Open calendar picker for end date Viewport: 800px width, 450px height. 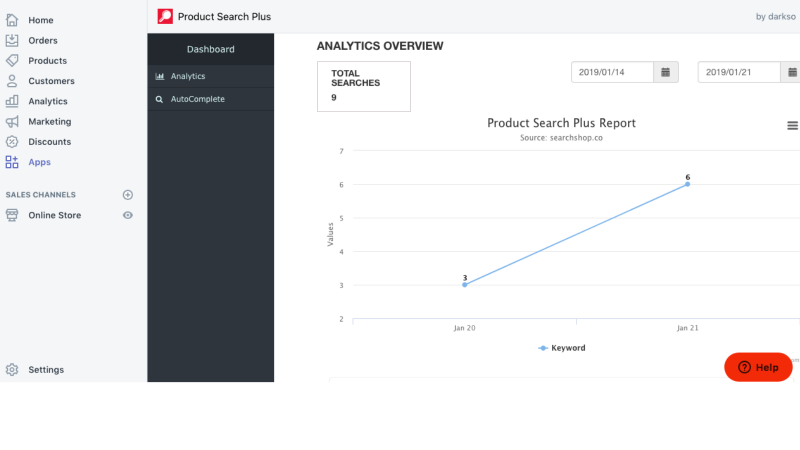pyautogui.click(x=791, y=72)
